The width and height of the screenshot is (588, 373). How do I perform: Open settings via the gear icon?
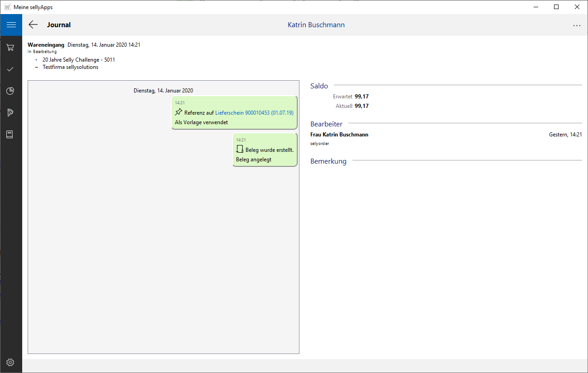(10, 362)
